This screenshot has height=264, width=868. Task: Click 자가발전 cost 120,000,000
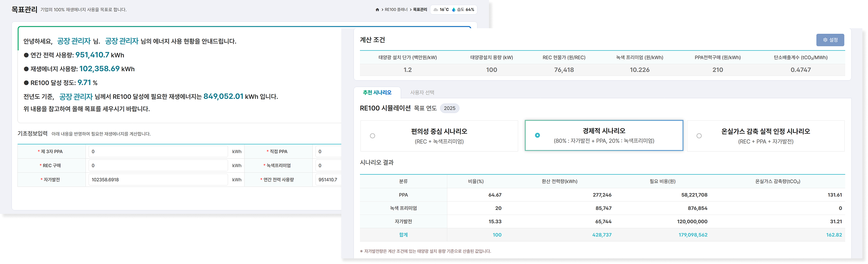692,222
